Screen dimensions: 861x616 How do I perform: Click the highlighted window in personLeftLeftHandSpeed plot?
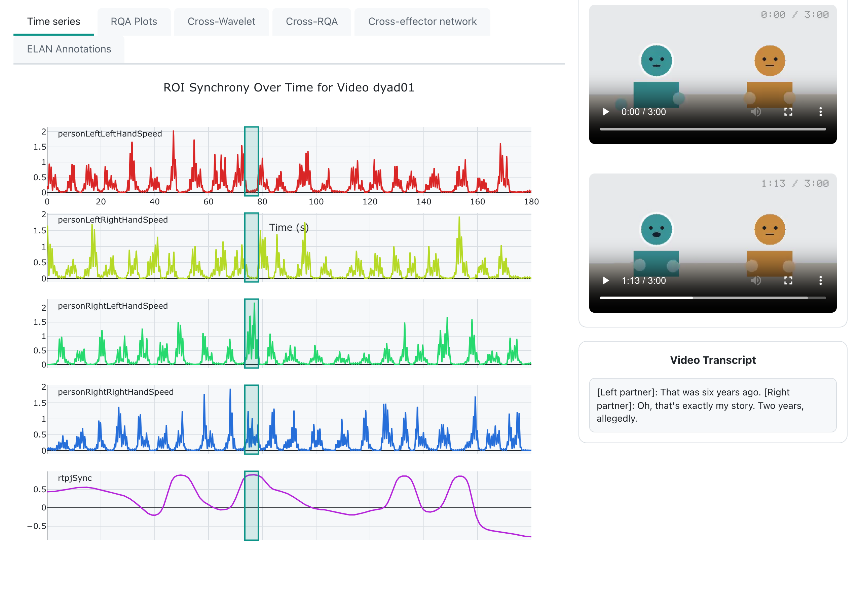252,162
